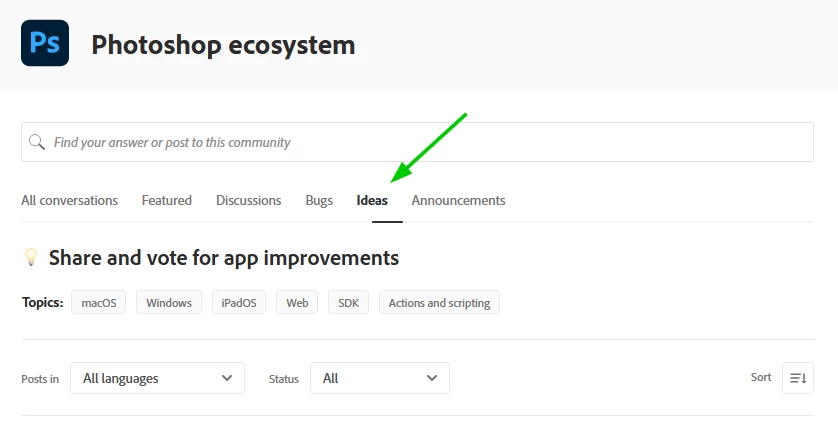This screenshot has width=838, height=421.
Task: Open the All conversations tab
Action: coord(69,200)
